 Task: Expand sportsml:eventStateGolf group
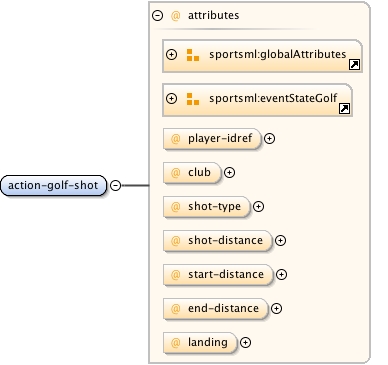[x=171, y=98]
